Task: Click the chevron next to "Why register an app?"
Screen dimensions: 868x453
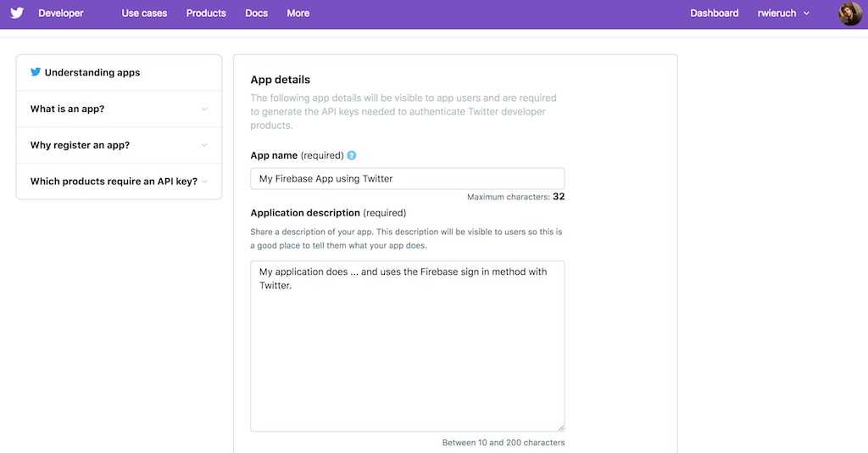Action: [204, 145]
